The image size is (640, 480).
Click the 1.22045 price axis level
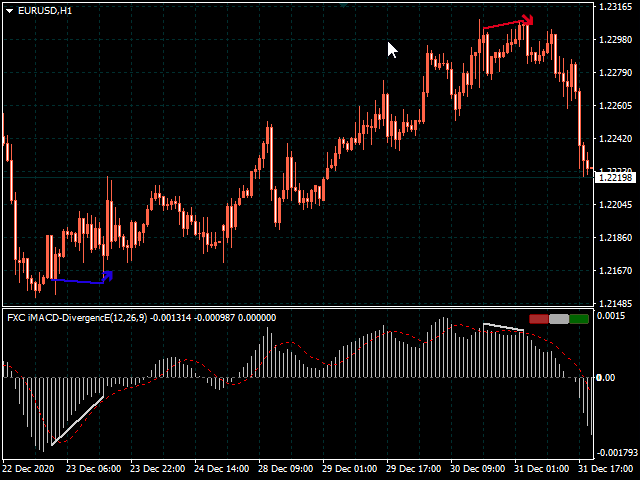pyautogui.click(x=615, y=204)
